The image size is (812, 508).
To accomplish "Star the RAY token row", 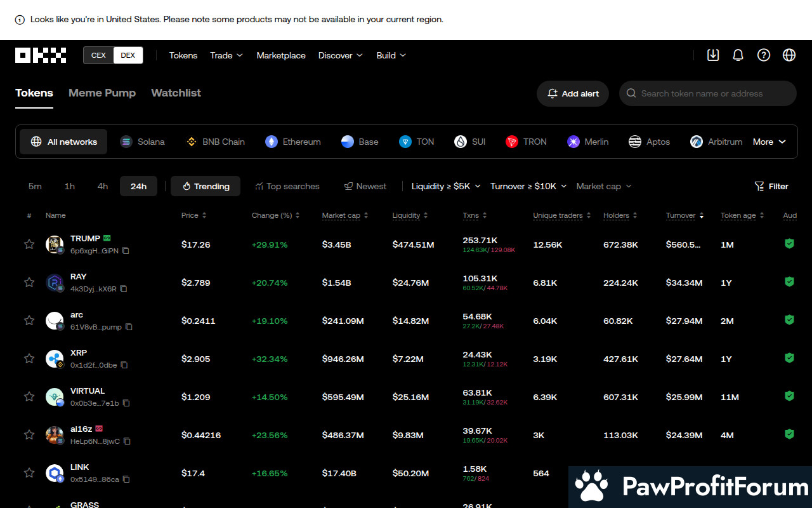I will point(29,282).
